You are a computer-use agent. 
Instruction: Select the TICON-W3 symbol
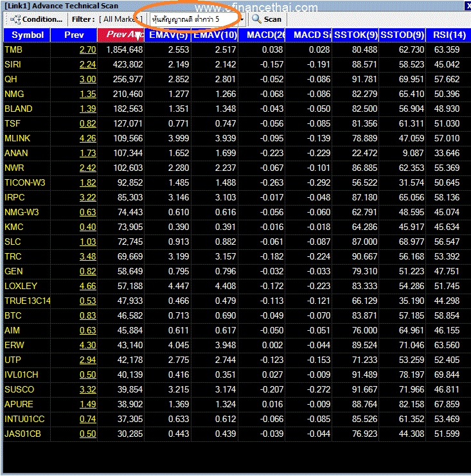25,182
